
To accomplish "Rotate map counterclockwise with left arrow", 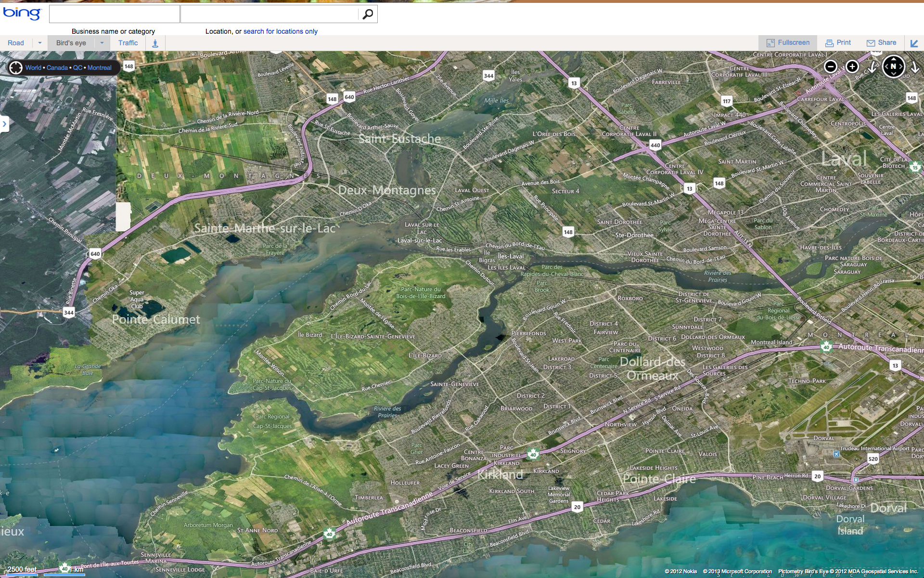I will [x=873, y=67].
